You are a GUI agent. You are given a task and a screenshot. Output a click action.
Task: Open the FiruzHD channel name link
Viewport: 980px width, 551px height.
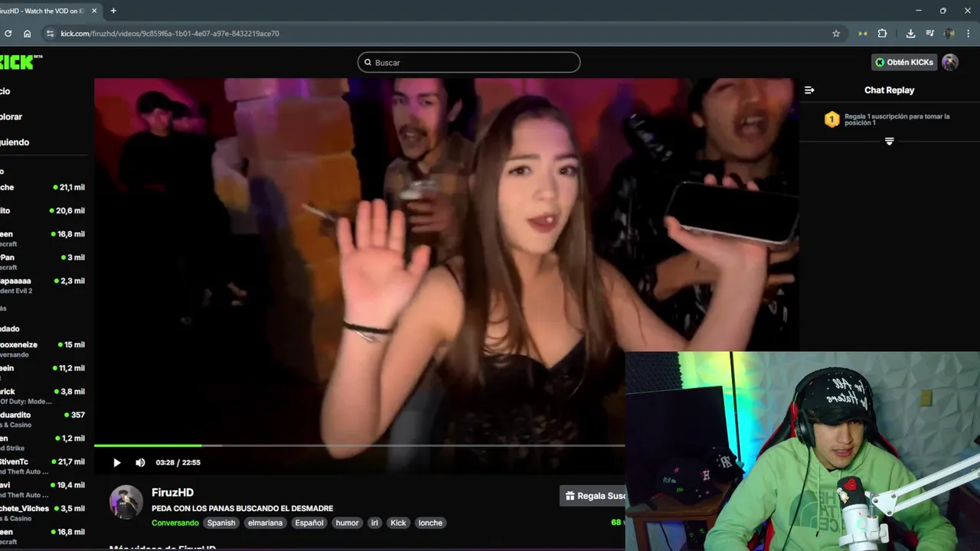172,493
